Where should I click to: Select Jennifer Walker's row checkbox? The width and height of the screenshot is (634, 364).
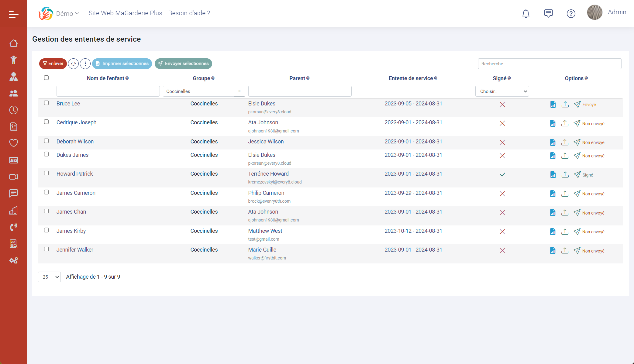[46, 249]
